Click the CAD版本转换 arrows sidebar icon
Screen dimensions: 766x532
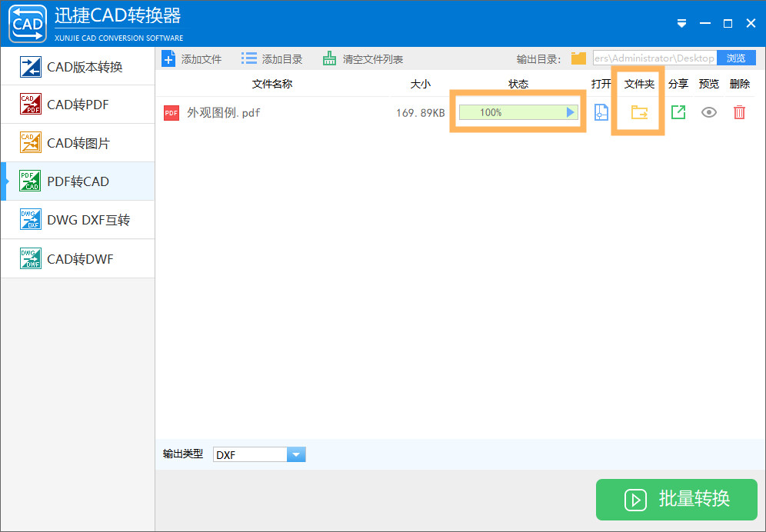[30, 67]
